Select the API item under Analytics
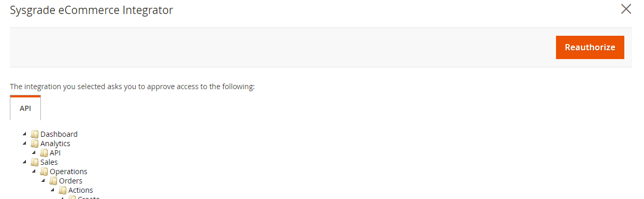644x199 pixels. pyautogui.click(x=55, y=153)
